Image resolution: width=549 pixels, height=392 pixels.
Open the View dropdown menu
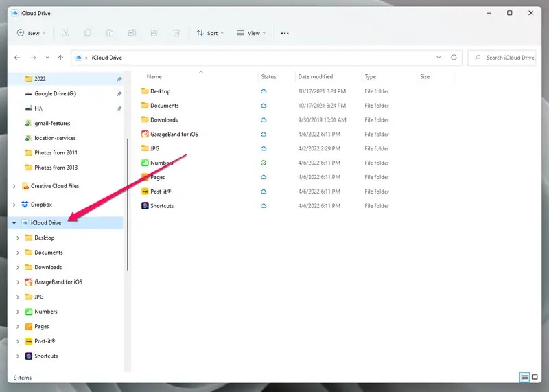coord(251,33)
